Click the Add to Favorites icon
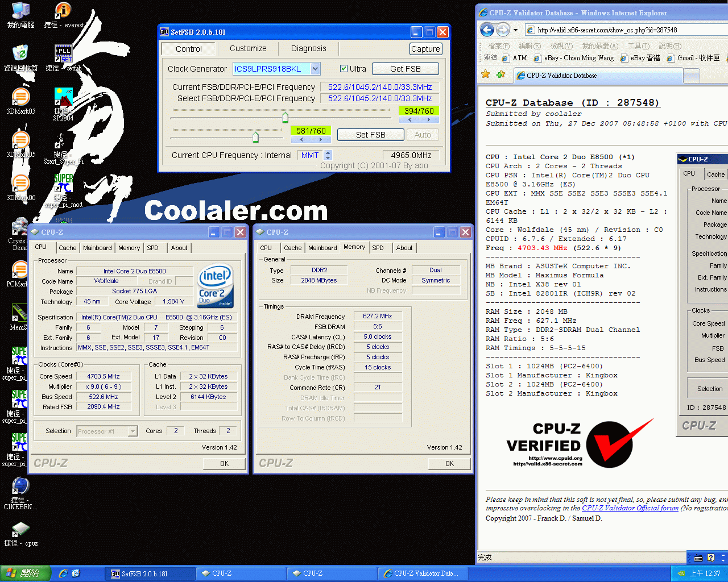728x582 pixels. coord(500,74)
